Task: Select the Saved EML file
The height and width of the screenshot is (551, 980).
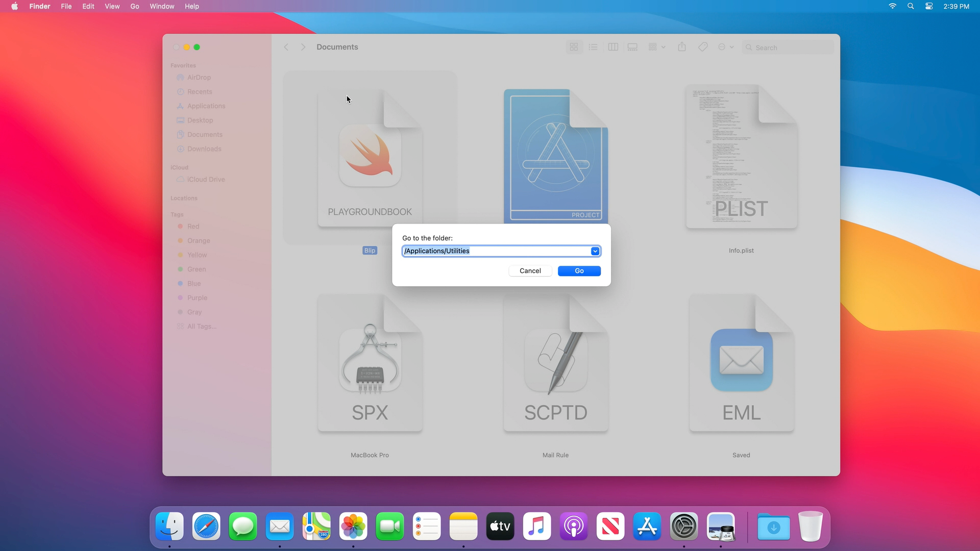Action: click(741, 363)
